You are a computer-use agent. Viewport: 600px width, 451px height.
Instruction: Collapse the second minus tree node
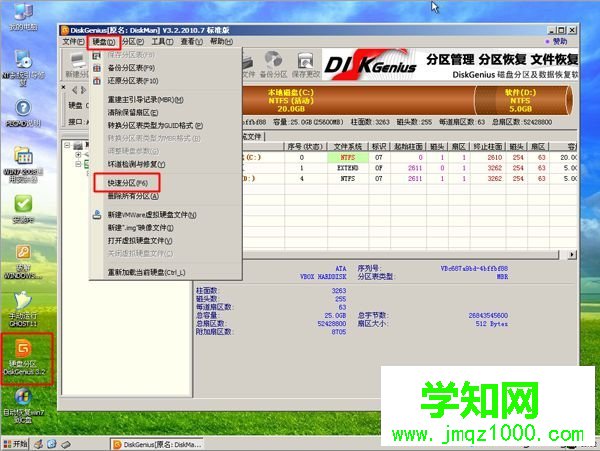tap(78, 164)
